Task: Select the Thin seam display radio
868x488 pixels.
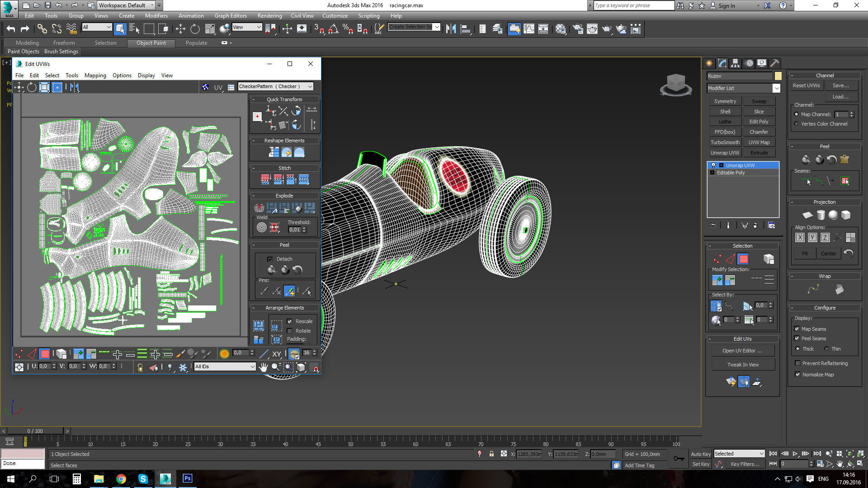Action: coord(826,349)
